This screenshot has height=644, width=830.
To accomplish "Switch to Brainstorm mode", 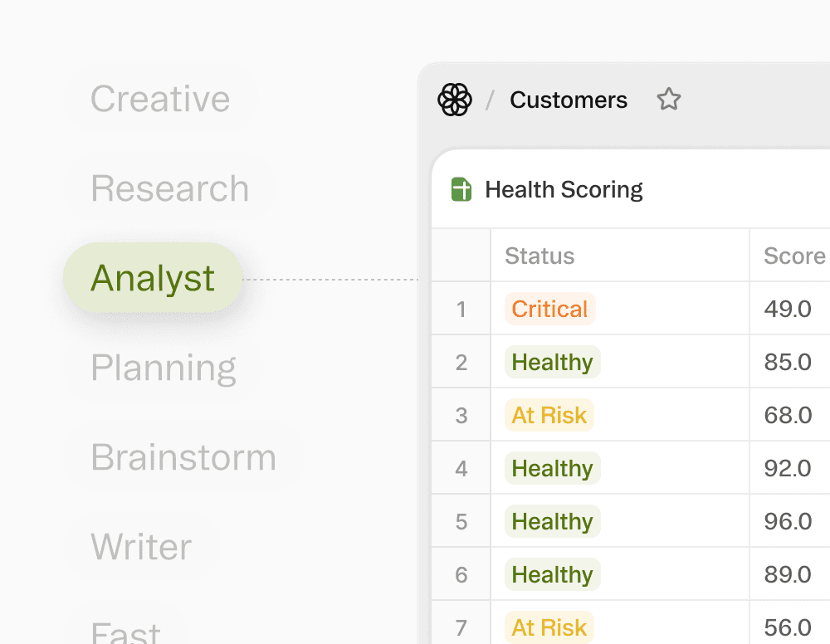I will [x=183, y=457].
